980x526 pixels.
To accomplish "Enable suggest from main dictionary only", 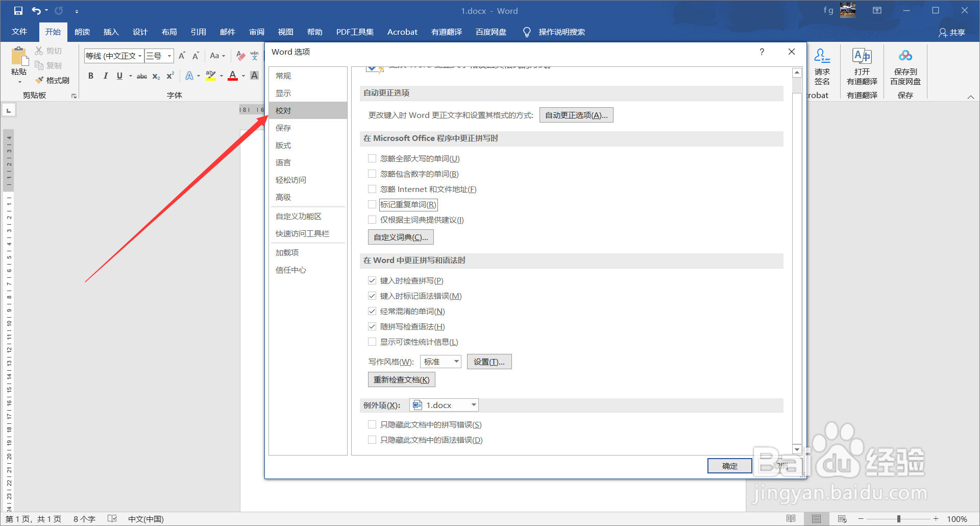I will tap(372, 220).
